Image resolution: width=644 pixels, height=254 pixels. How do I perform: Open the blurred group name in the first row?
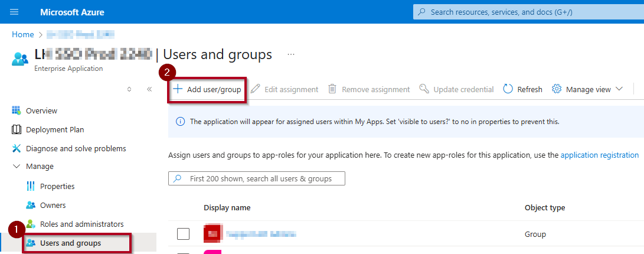[x=261, y=234]
